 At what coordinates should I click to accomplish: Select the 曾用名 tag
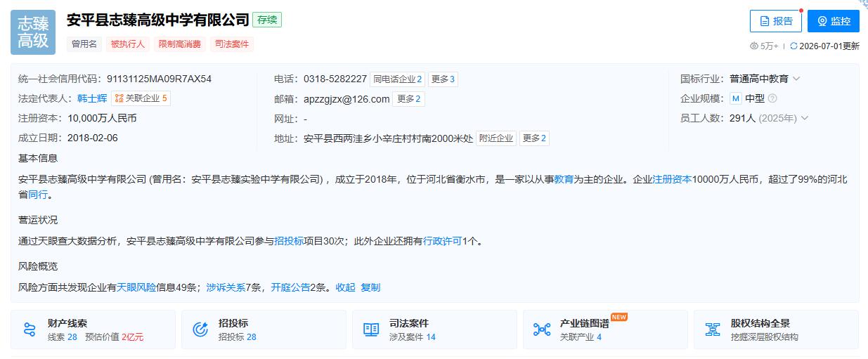coord(84,44)
